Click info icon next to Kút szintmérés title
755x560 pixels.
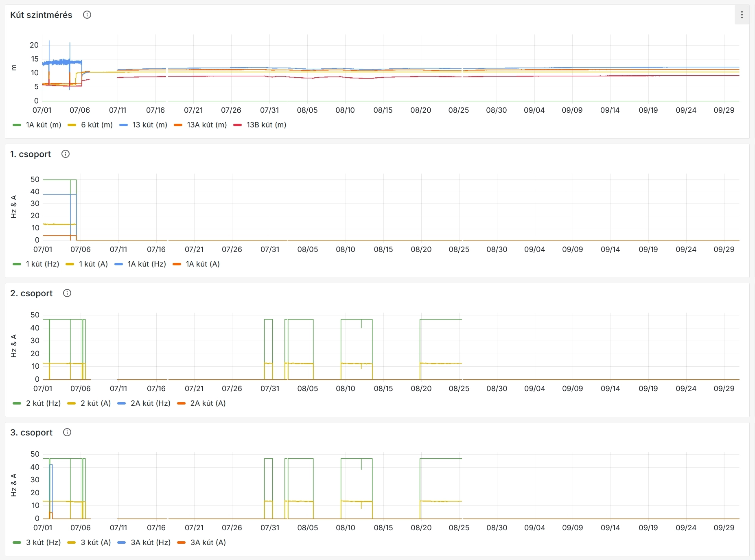tap(87, 15)
